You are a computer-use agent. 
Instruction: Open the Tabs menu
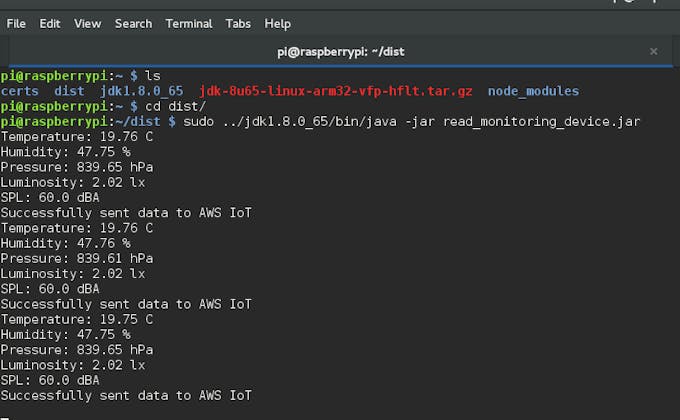click(238, 23)
